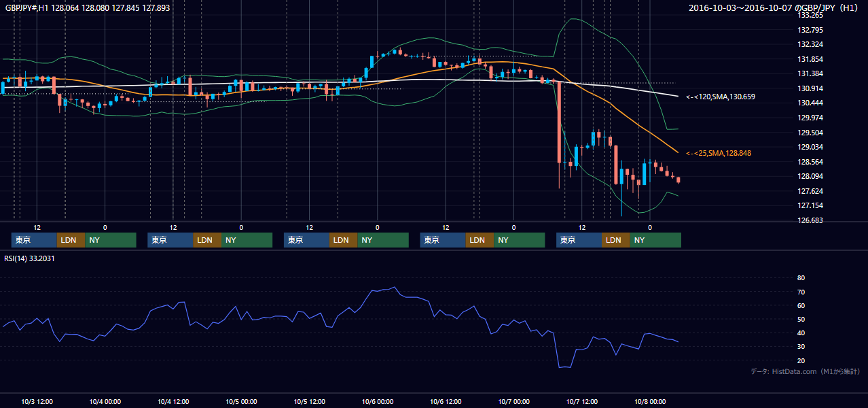
Task: Click the RSI 30 scale label
Action: coord(801,347)
